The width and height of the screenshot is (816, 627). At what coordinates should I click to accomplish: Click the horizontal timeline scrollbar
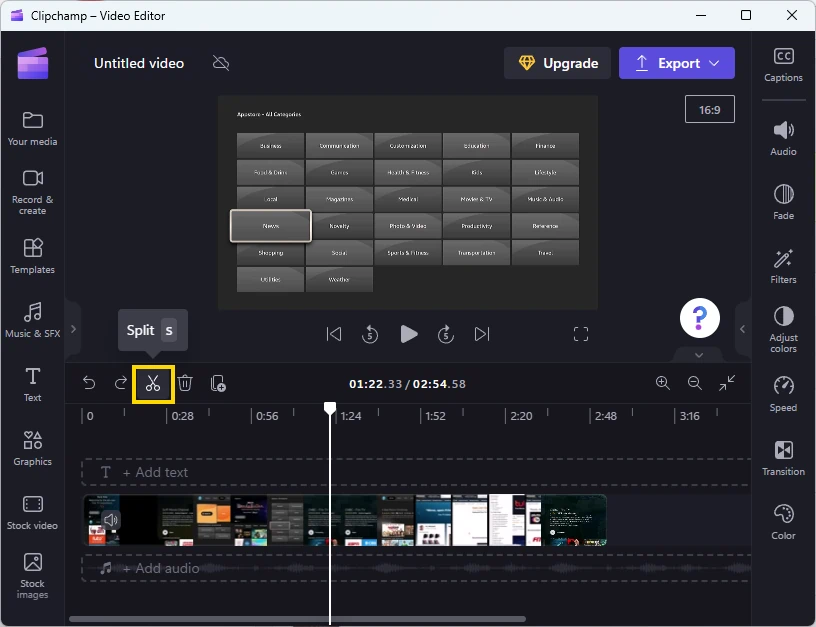point(297,619)
